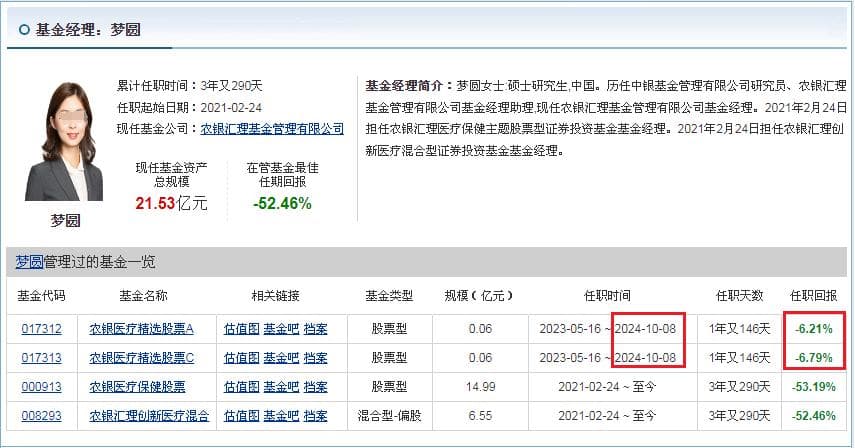
Task: Open fund code 000913 link
Action: pyautogui.click(x=41, y=386)
